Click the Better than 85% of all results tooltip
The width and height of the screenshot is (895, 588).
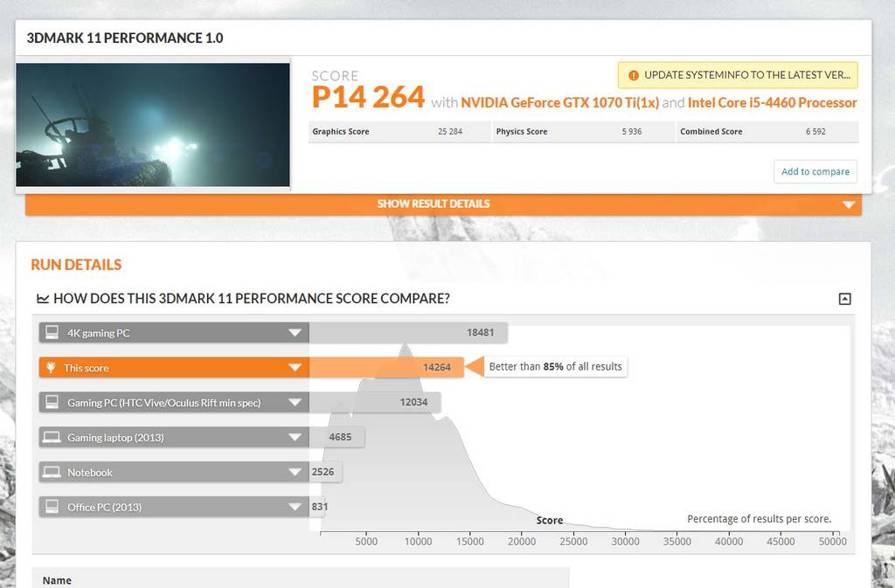coord(555,367)
